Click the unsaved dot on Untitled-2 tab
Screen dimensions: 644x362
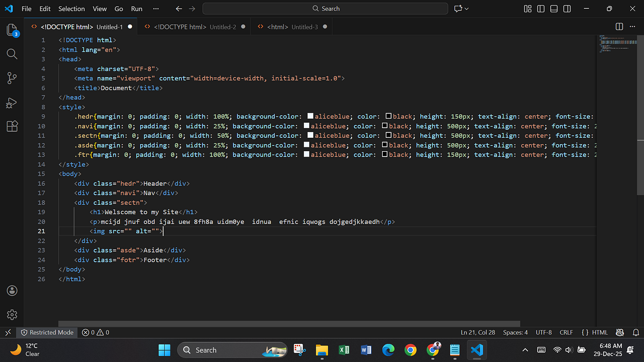[243, 27]
